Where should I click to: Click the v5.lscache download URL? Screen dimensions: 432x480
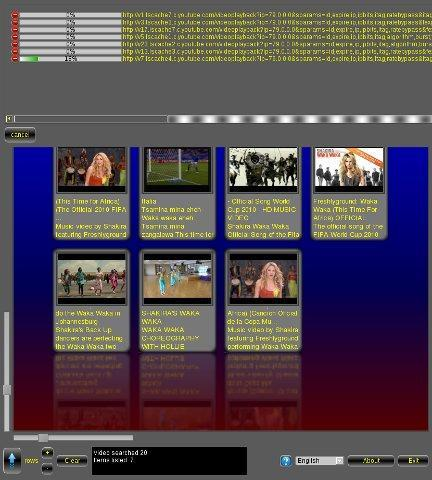pos(277,37)
